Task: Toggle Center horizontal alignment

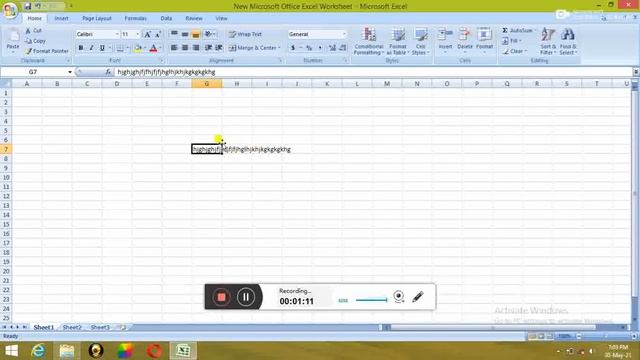Action: pos(185,48)
